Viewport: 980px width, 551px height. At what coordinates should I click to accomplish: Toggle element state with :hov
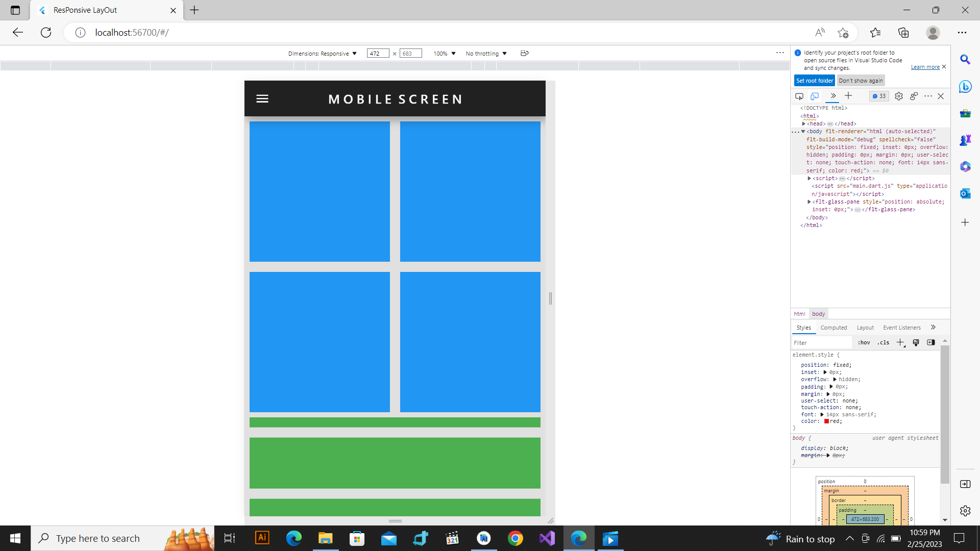coord(864,342)
